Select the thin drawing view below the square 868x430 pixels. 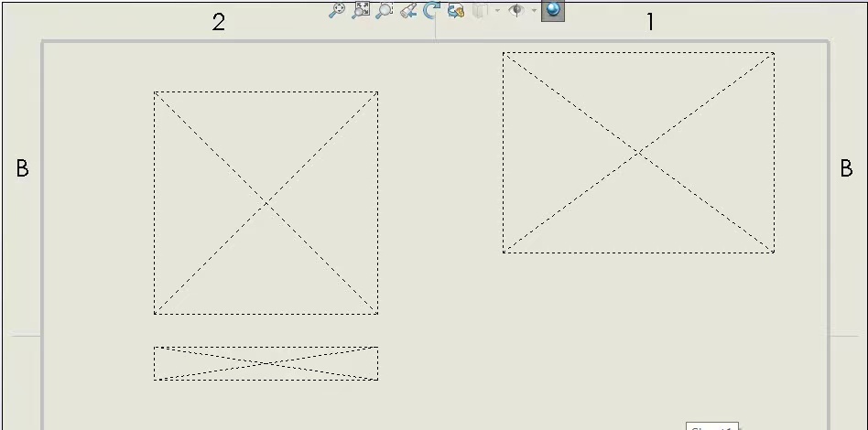click(x=266, y=363)
